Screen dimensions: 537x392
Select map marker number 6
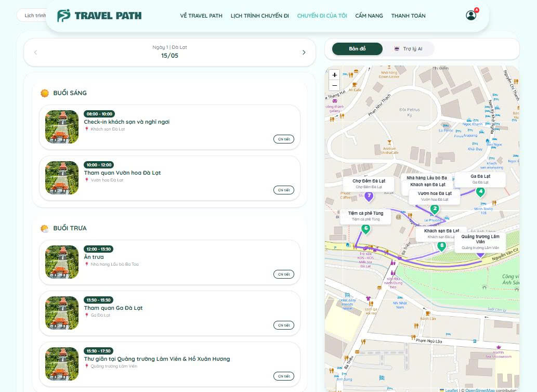coord(366,228)
